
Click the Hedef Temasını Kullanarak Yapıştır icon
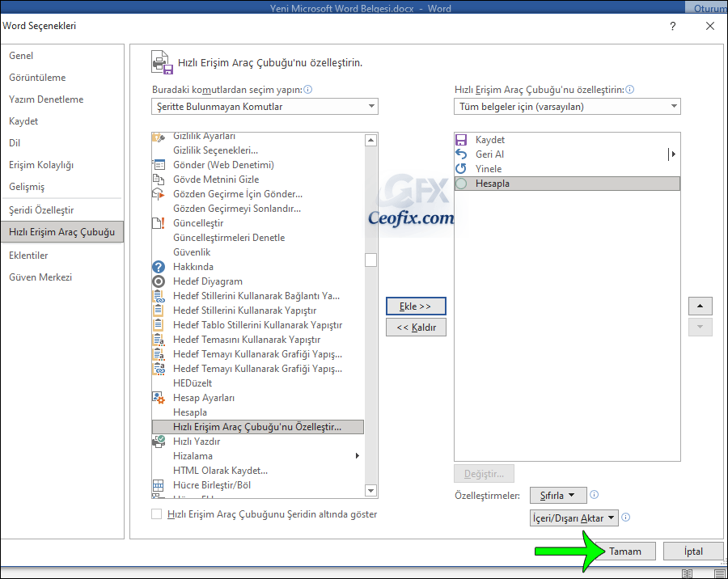click(x=159, y=340)
